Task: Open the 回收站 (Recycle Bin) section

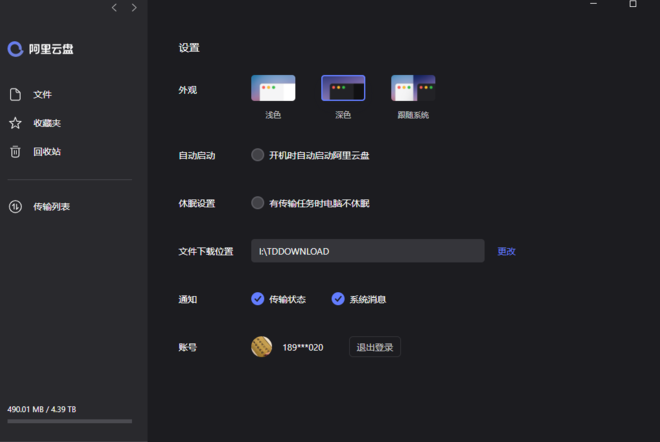Action: 47,152
